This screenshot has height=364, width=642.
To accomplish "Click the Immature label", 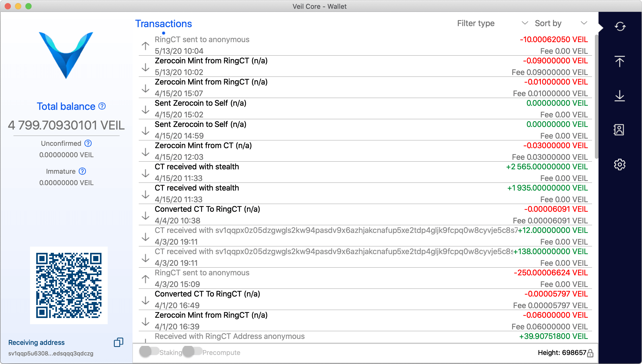I will (61, 171).
